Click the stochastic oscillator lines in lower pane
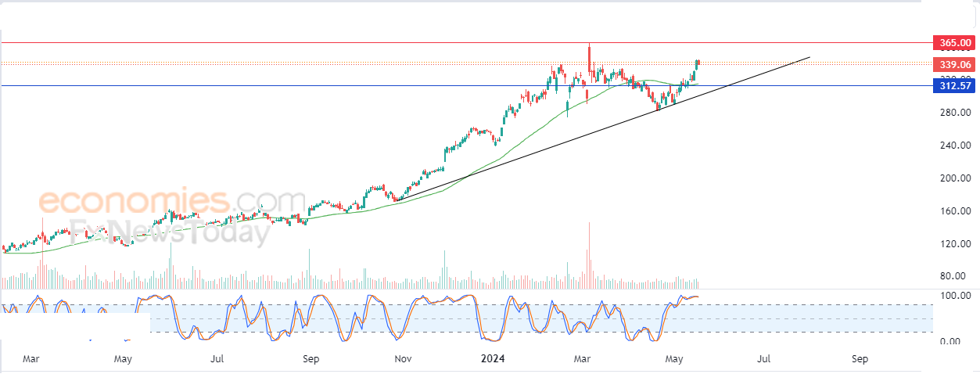Screen dimensions: 980x374 pos(352,318)
